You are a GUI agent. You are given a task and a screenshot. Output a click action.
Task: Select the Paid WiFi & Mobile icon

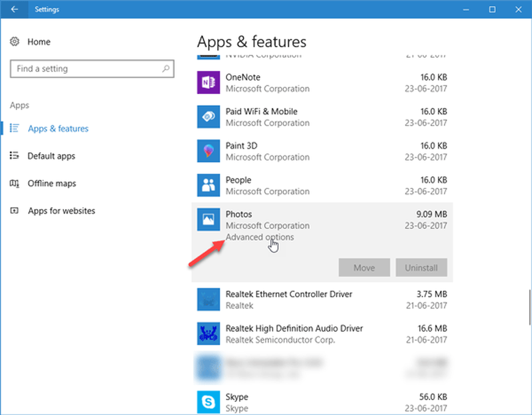(x=209, y=117)
